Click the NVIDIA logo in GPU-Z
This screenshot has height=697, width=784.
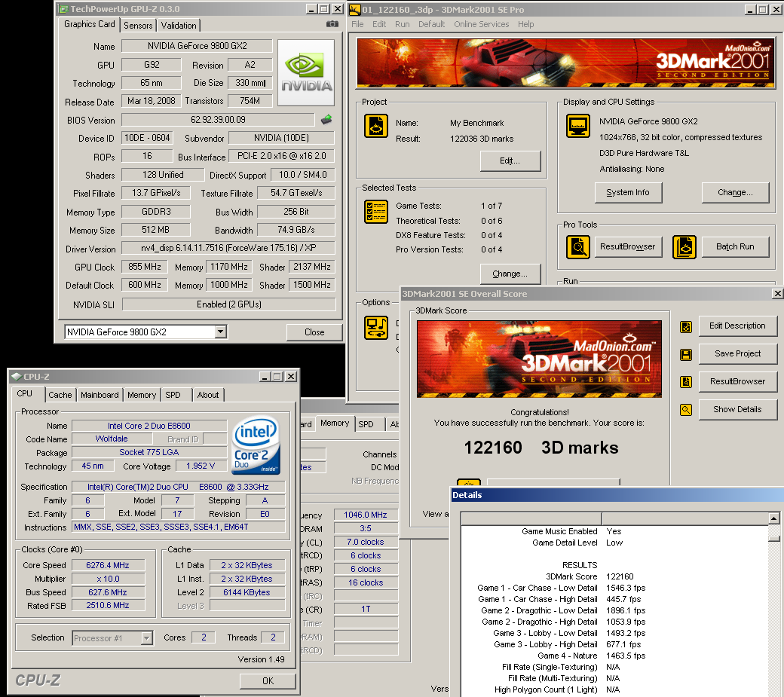306,73
